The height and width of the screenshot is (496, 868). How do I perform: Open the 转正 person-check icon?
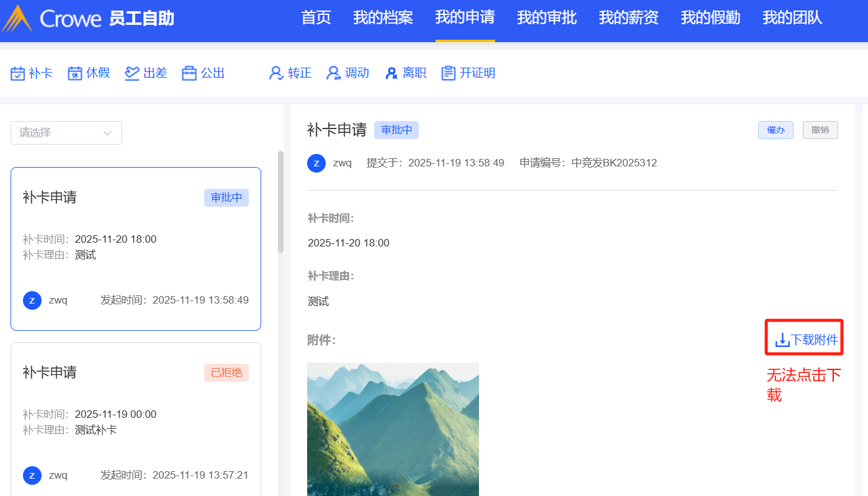[x=276, y=73]
